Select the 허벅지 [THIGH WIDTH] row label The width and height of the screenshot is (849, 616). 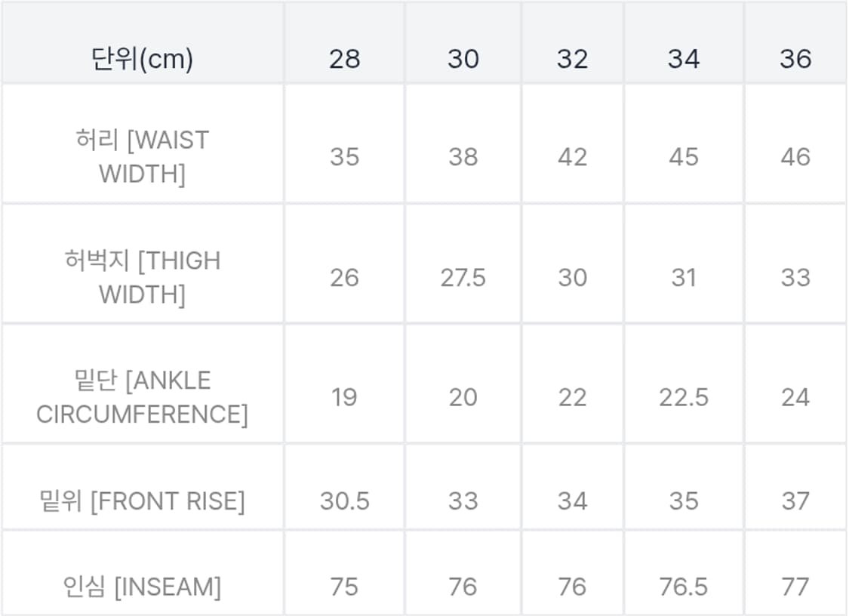142,277
